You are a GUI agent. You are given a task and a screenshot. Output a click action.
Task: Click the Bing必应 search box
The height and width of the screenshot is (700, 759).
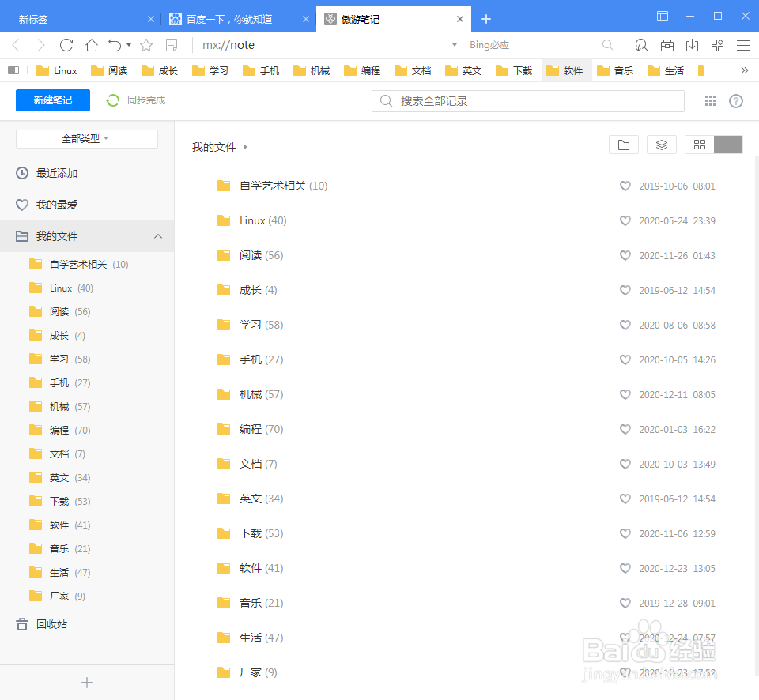(532, 45)
